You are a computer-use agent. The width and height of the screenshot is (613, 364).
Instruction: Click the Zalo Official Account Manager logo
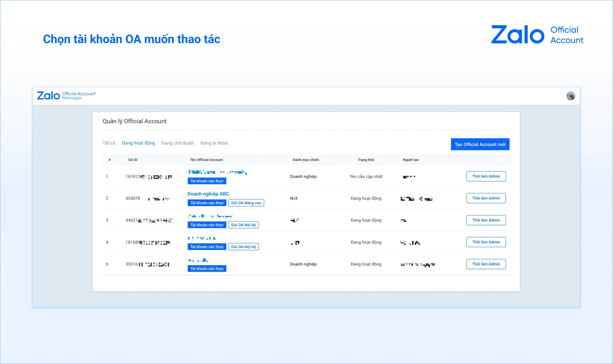pos(66,96)
